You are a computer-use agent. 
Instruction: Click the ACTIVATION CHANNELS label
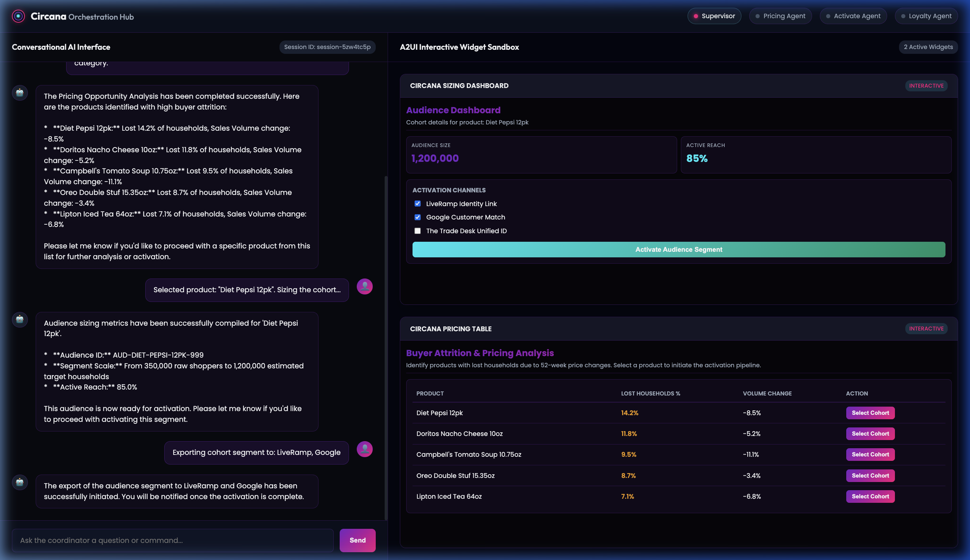point(449,190)
